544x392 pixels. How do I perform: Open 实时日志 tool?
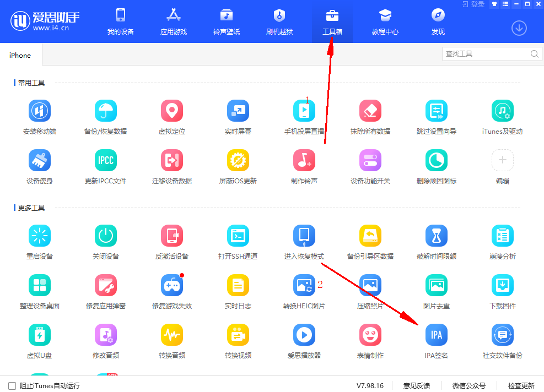238,286
